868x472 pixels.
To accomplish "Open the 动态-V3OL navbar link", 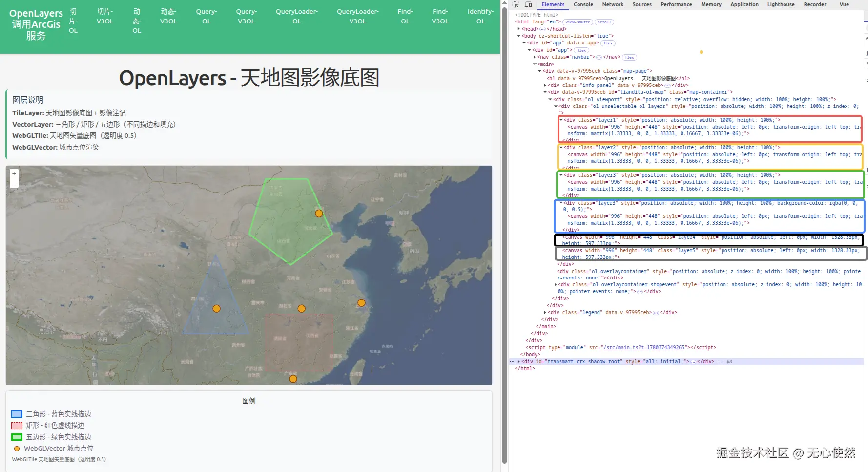I will (168, 16).
